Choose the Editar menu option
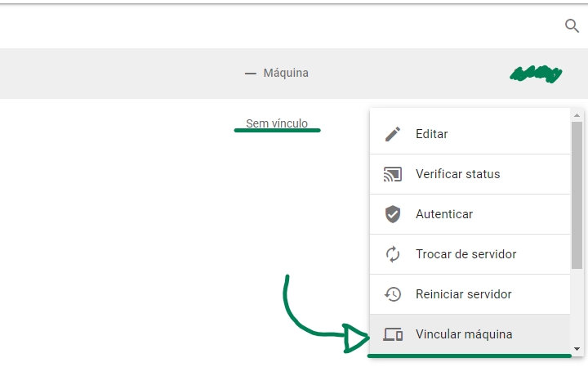 [x=431, y=134]
